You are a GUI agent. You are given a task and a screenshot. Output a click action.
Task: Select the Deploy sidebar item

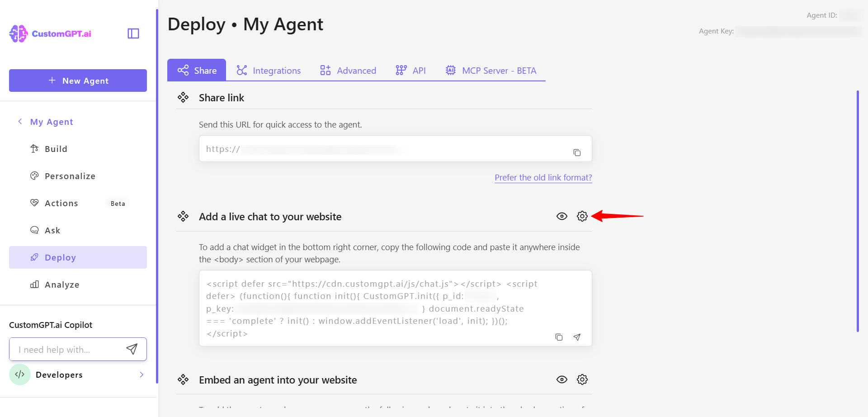[78, 257]
